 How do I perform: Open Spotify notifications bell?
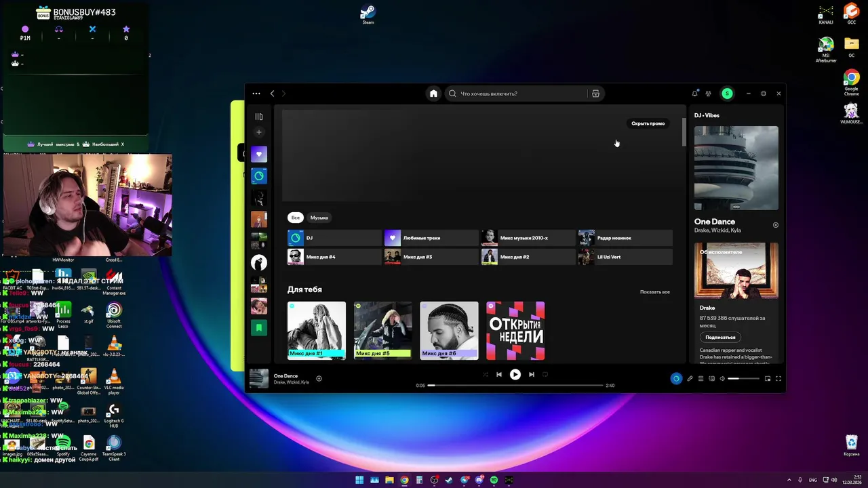(694, 94)
